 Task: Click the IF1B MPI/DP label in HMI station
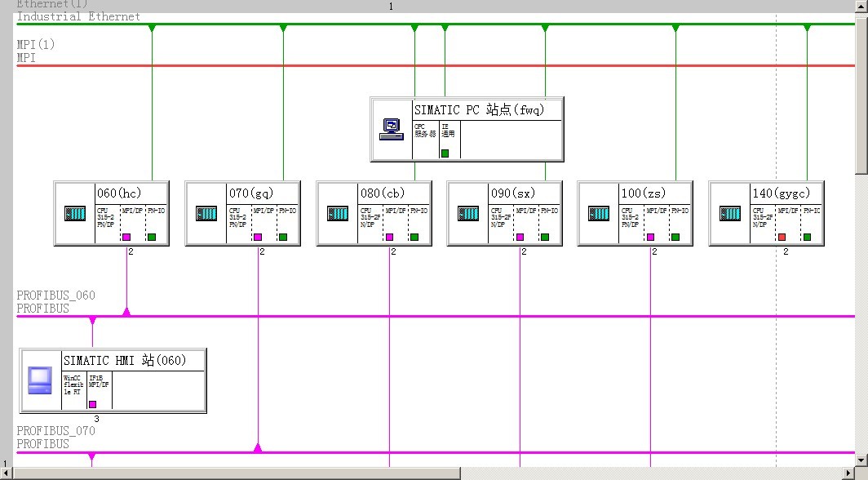coord(99,381)
